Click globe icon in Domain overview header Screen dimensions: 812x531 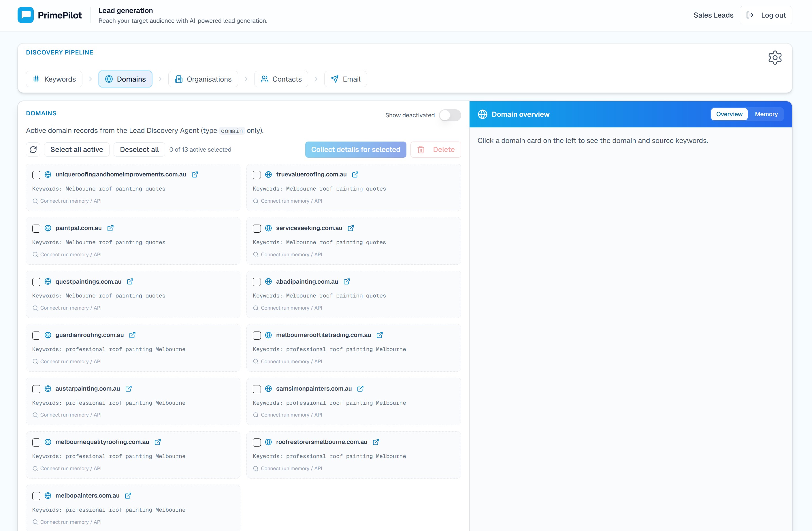pos(483,114)
